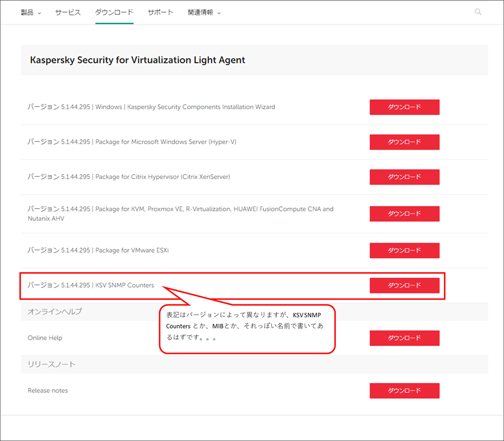Open the サービス menu item
The image size is (504, 441).
68,12
